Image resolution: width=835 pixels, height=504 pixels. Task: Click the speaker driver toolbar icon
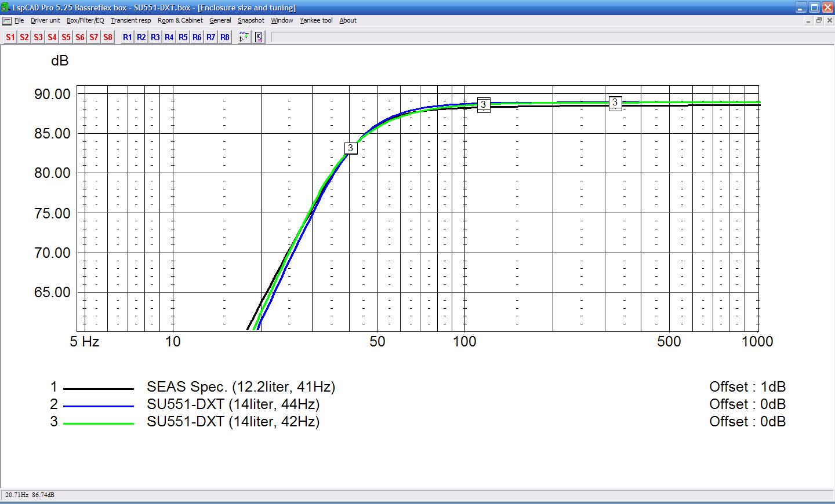tap(259, 37)
